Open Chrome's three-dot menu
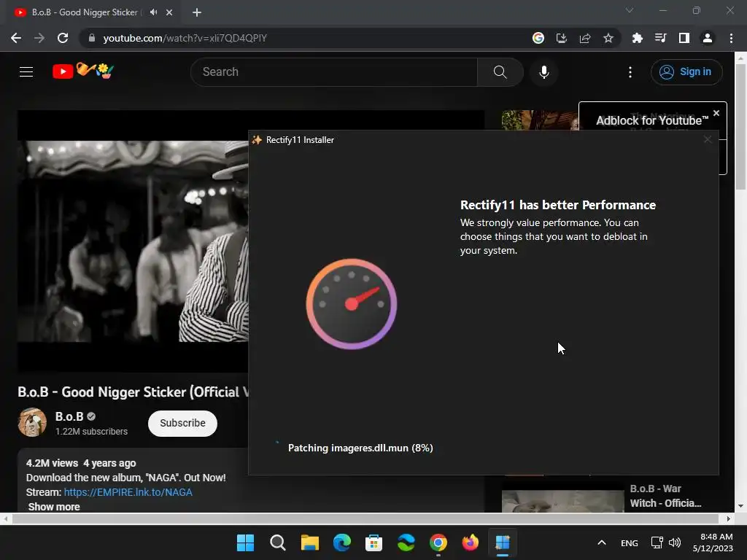This screenshot has width=747, height=560. click(x=731, y=38)
